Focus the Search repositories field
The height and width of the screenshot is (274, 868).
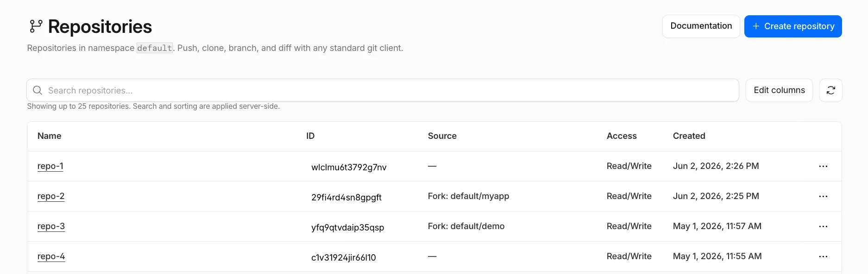click(383, 90)
